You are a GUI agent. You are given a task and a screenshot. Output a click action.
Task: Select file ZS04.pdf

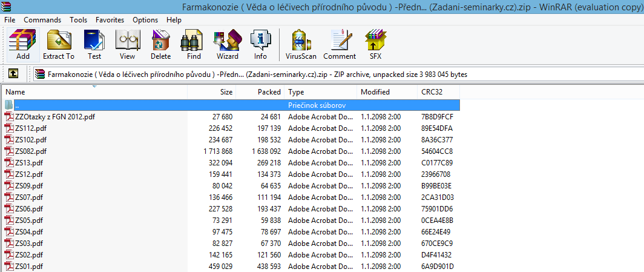(29, 232)
